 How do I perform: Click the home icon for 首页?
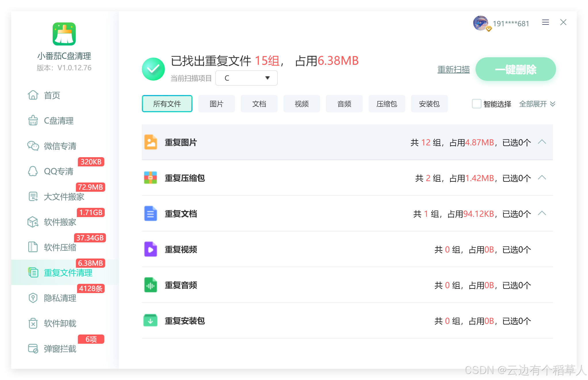33,95
